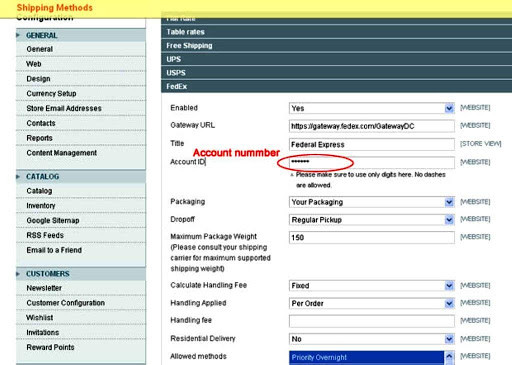Collapse the CUSTOMERS sidebar group

pos(81,274)
